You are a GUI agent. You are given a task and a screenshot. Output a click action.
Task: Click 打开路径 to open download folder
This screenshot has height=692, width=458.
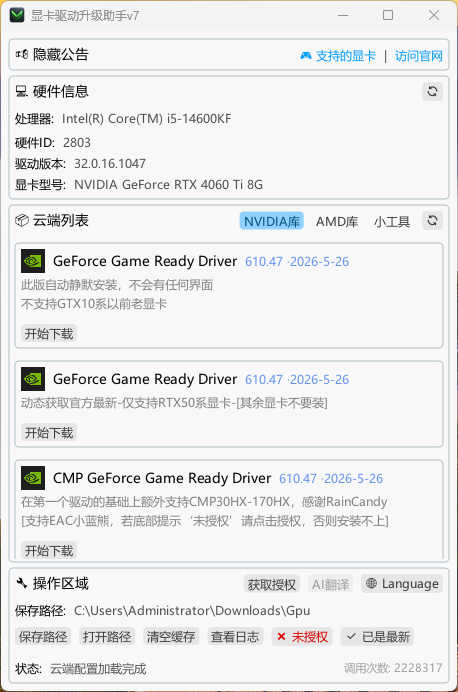107,636
